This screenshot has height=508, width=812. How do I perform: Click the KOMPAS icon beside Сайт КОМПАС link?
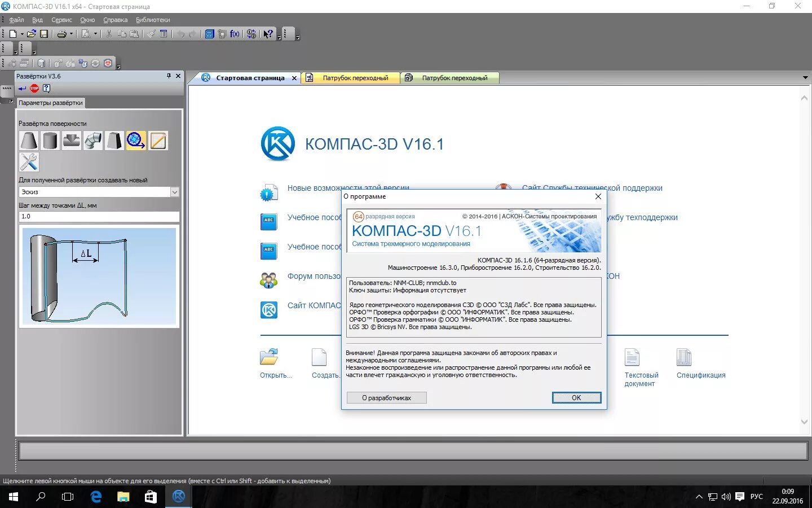point(269,310)
